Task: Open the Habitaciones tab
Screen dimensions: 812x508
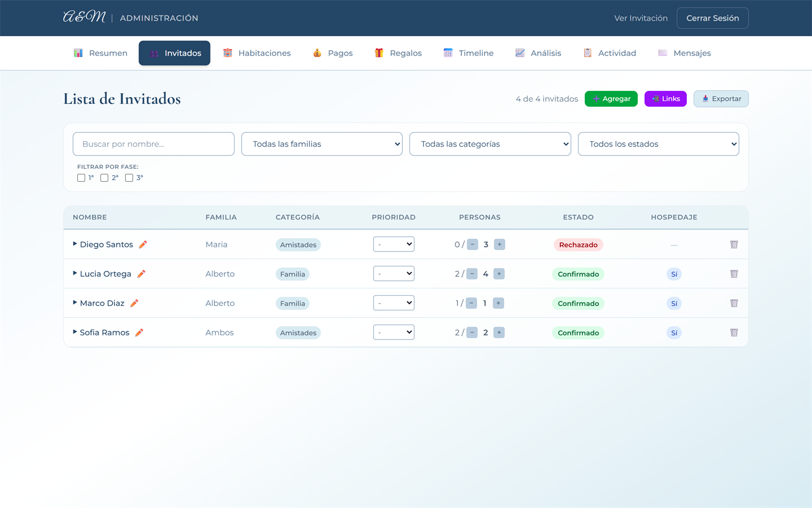Action: coord(257,53)
